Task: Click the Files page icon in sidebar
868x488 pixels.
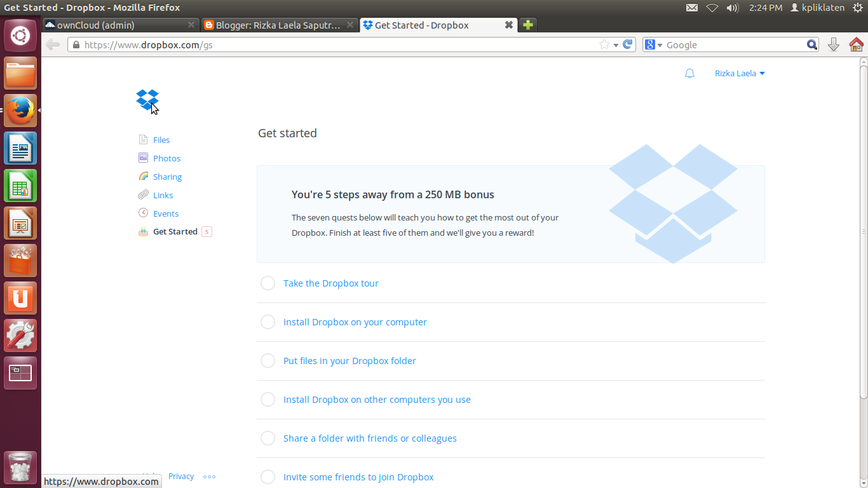Action: pos(143,140)
